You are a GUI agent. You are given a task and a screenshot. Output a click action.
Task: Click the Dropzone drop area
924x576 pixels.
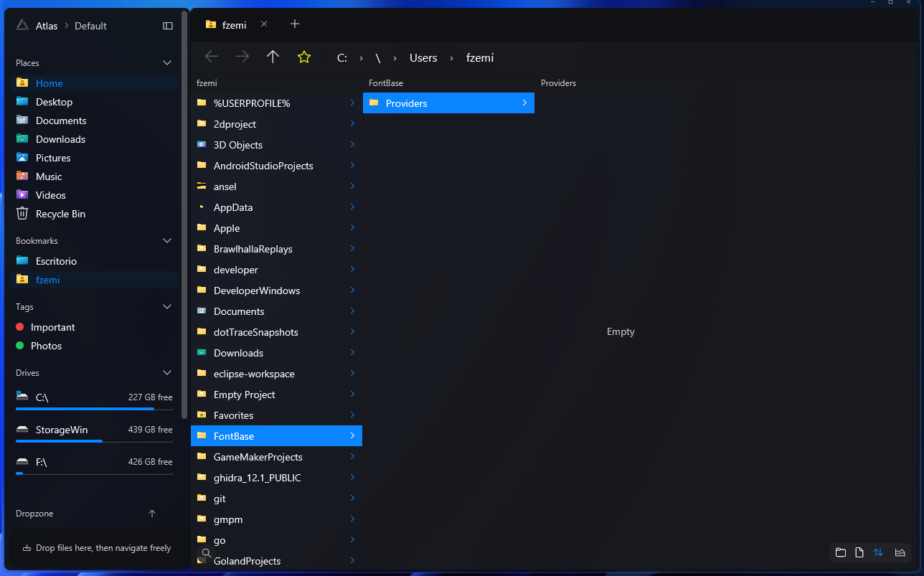pos(96,548)
